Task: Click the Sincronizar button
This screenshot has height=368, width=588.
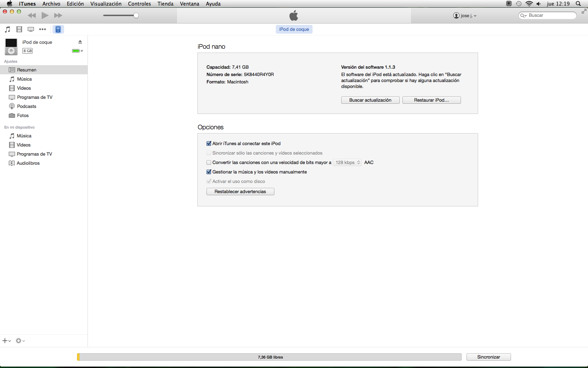Action: (x=489, y=357)
